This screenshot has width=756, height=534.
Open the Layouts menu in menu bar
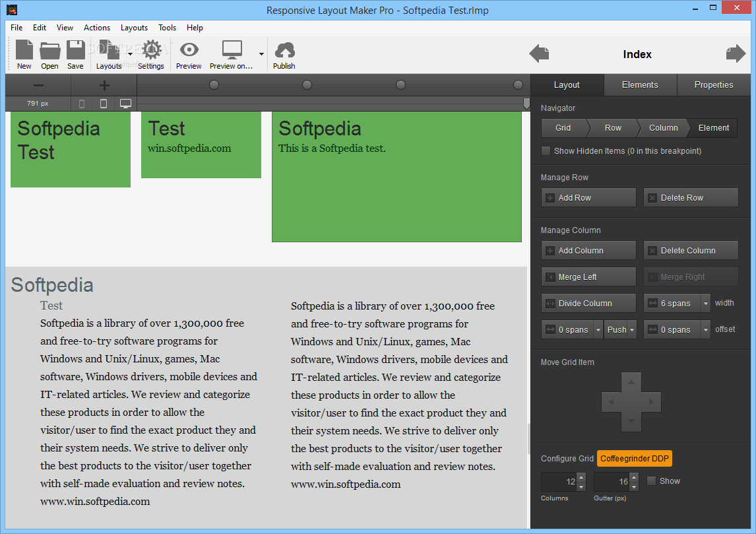click(x=134, y=28)
